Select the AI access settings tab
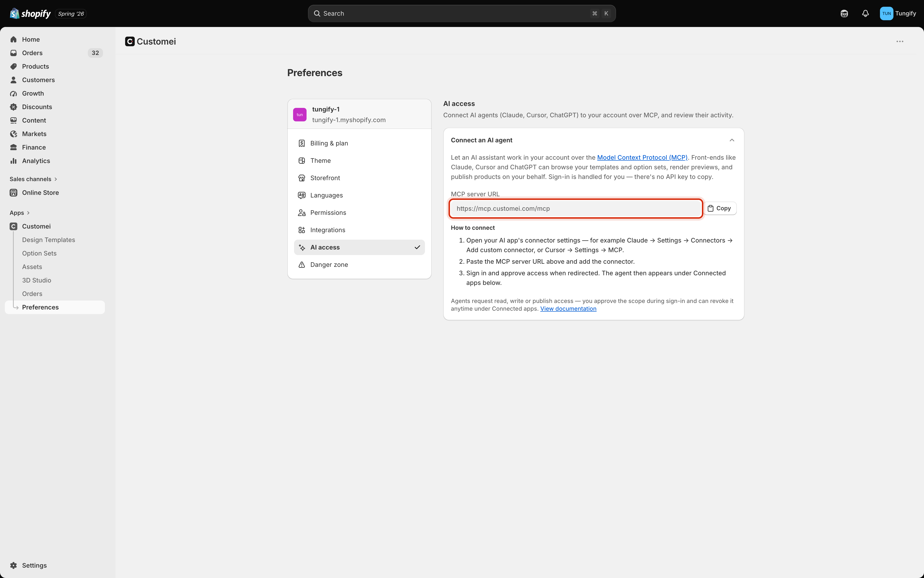Viewport: 924px width, 578px height. [x=359, y=247]
